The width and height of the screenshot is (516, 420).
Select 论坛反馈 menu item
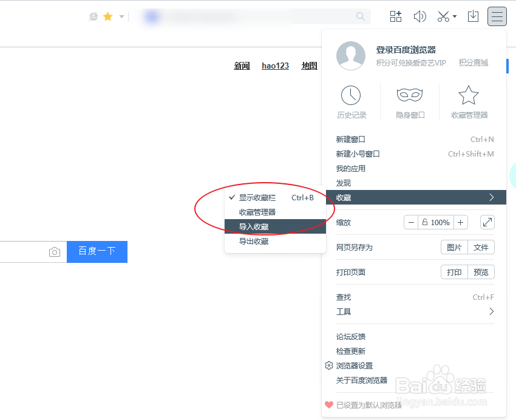click(415, 337)
